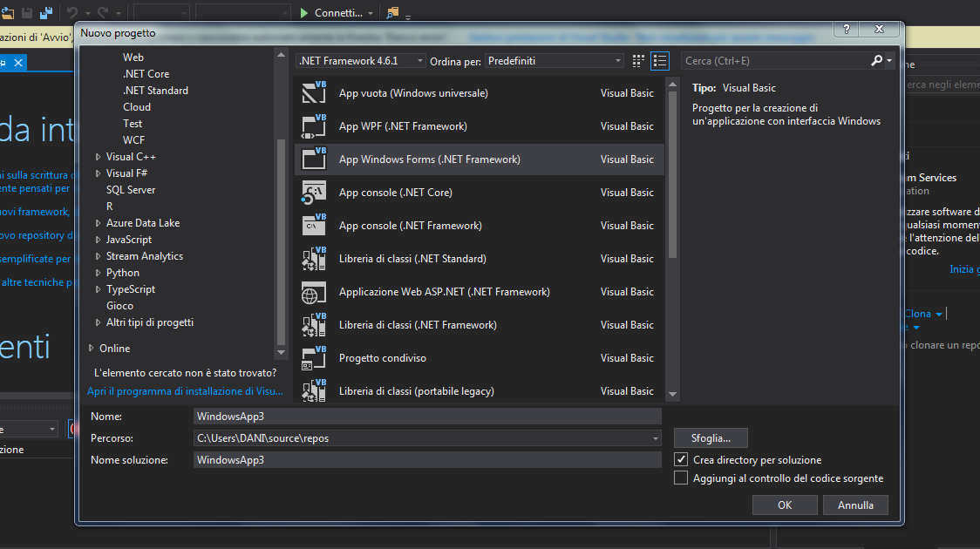Open the .NET Framework 4.6.1 version dropdown

360,61
